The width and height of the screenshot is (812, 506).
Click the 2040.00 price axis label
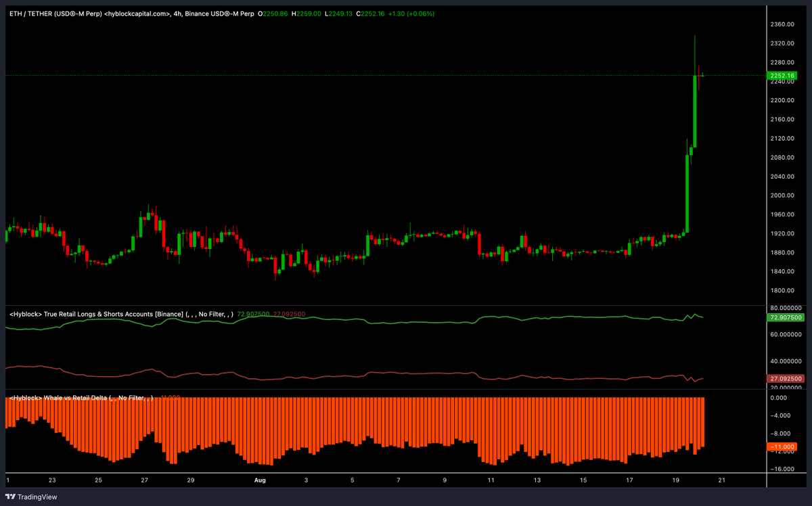coord(781,176)
